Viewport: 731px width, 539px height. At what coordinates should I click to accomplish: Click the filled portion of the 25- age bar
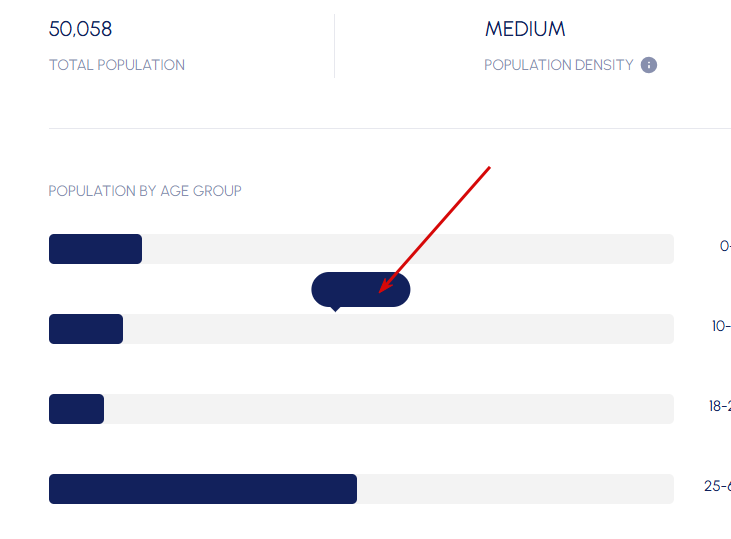pos(203,489)
